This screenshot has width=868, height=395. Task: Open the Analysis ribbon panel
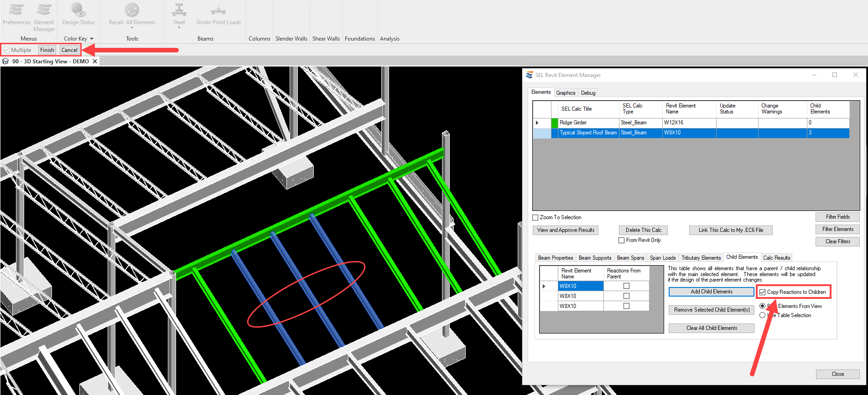[390, 39]
